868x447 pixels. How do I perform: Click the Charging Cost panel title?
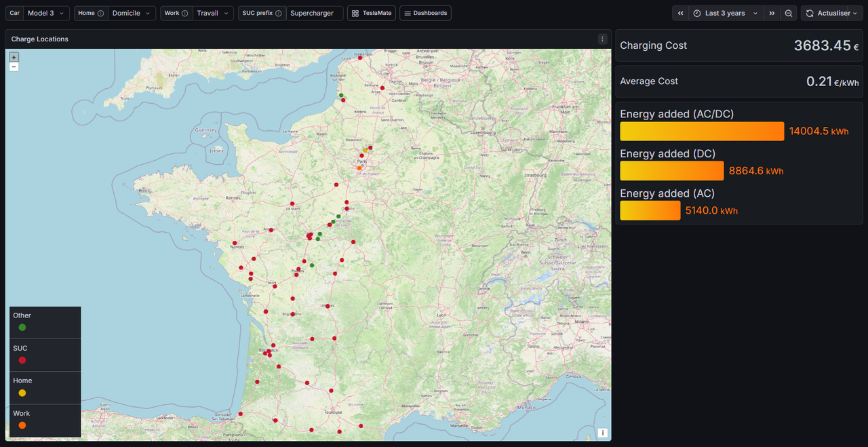653,45
